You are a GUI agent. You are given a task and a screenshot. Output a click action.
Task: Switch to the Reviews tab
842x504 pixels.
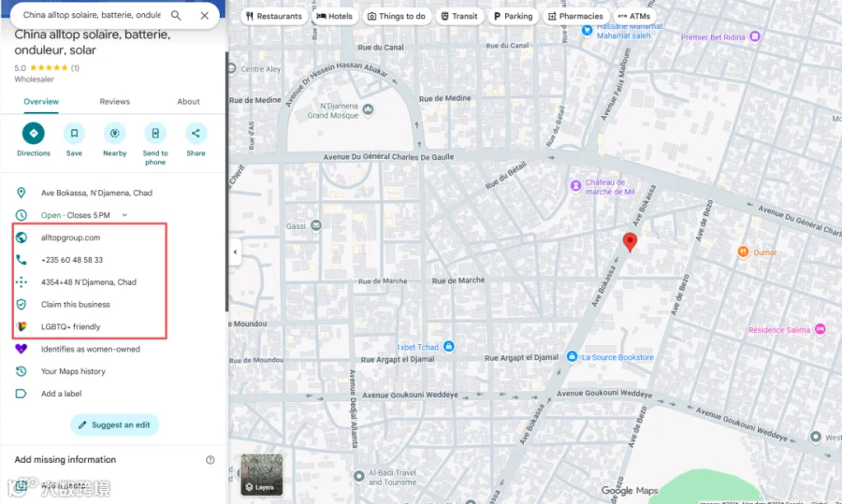pos(114,101)
